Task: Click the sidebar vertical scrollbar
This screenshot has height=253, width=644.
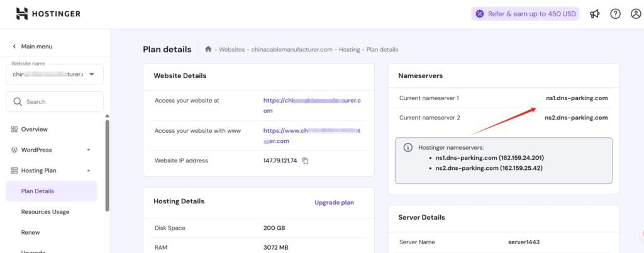Action: [108, 165]
